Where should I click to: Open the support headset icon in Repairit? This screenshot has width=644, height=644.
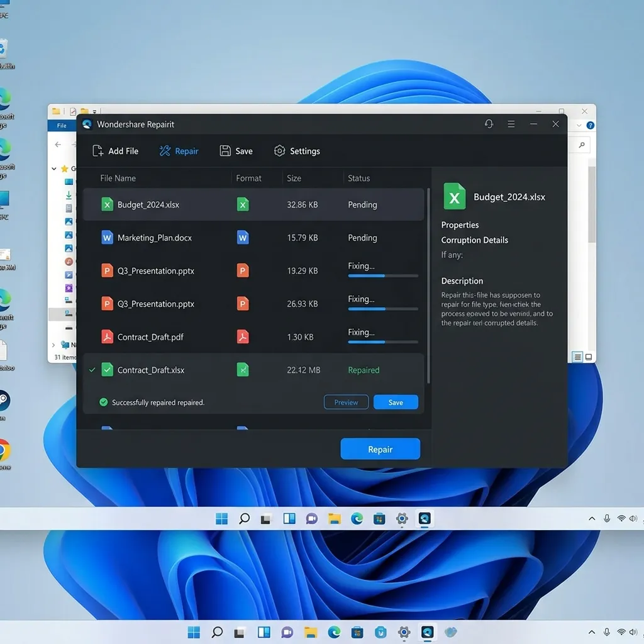(489, 124)
